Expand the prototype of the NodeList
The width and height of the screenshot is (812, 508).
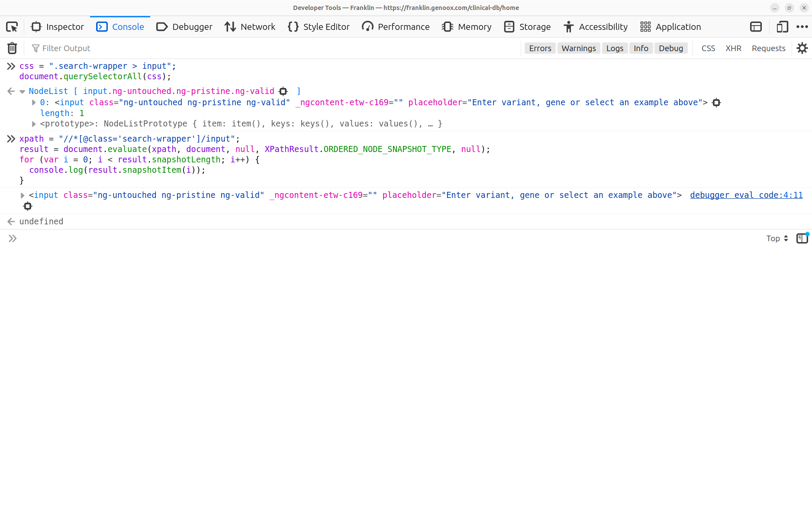click(x=34, y=123)
